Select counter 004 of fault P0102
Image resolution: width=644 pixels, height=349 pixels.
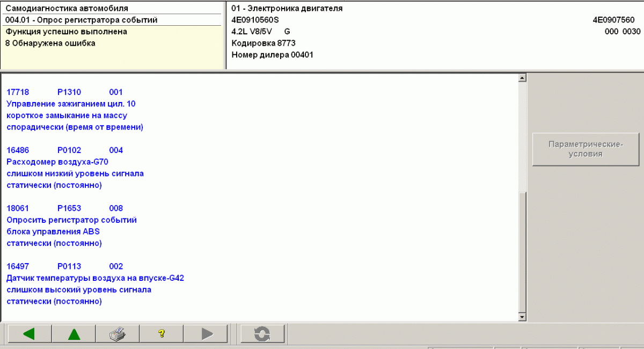[116, 150]
